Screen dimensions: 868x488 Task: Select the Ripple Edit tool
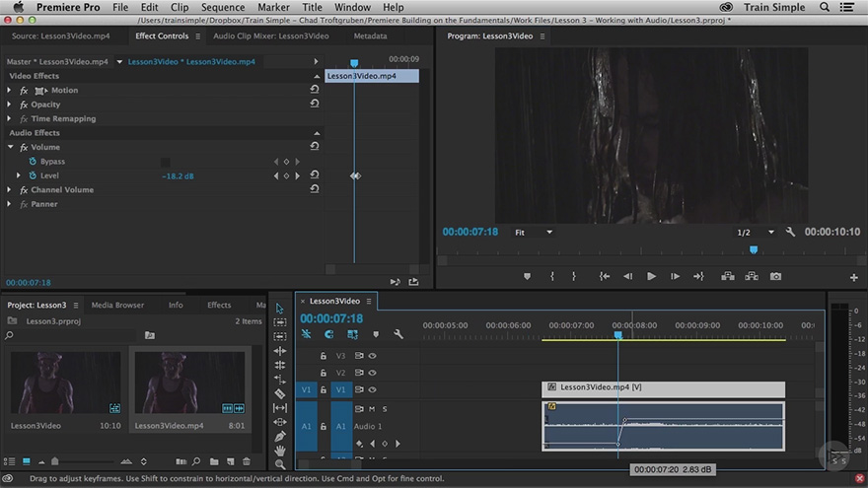click(x=279, y=351)
